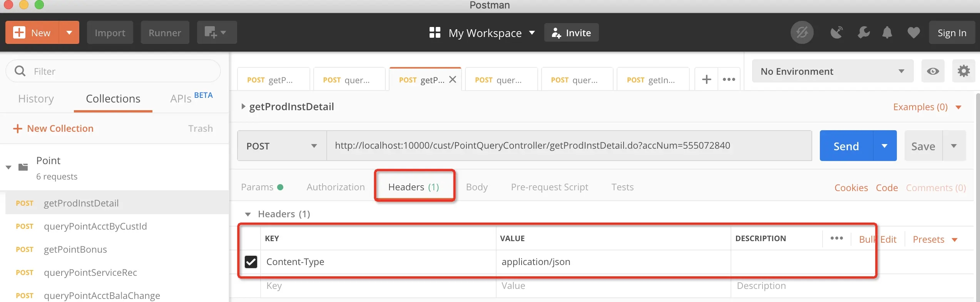Viewport: 980px width, 302px height.
Task: Select the queryPointServiceRec request
Action: click(x=117, y=272)
